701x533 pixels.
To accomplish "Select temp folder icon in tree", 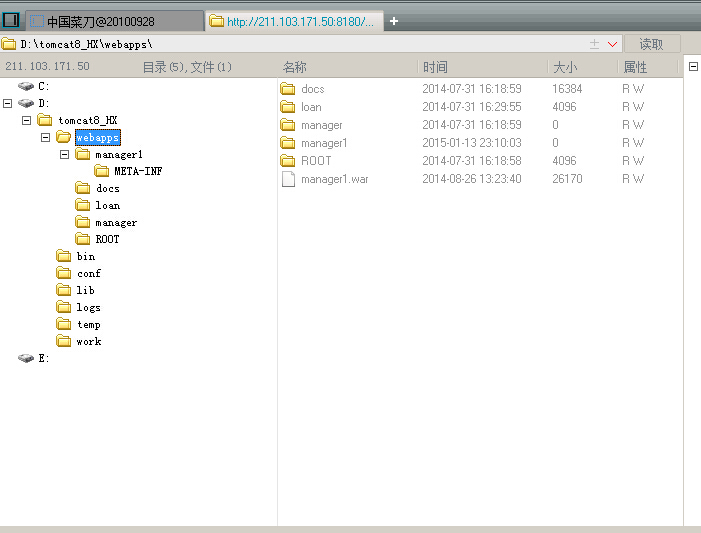I will click(63, 324).
